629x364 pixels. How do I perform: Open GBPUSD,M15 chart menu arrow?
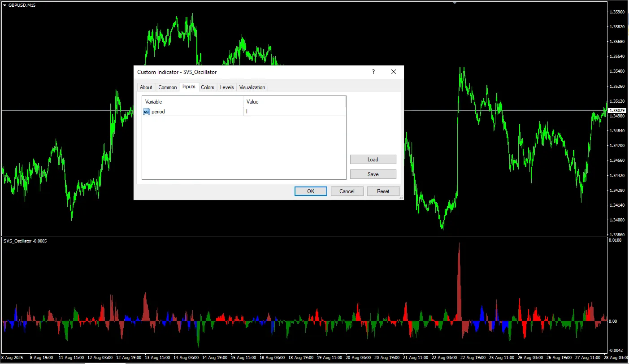click(4, 5)
